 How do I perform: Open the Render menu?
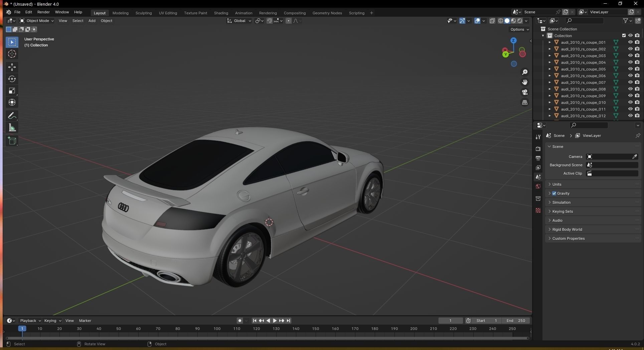point(43,12)
